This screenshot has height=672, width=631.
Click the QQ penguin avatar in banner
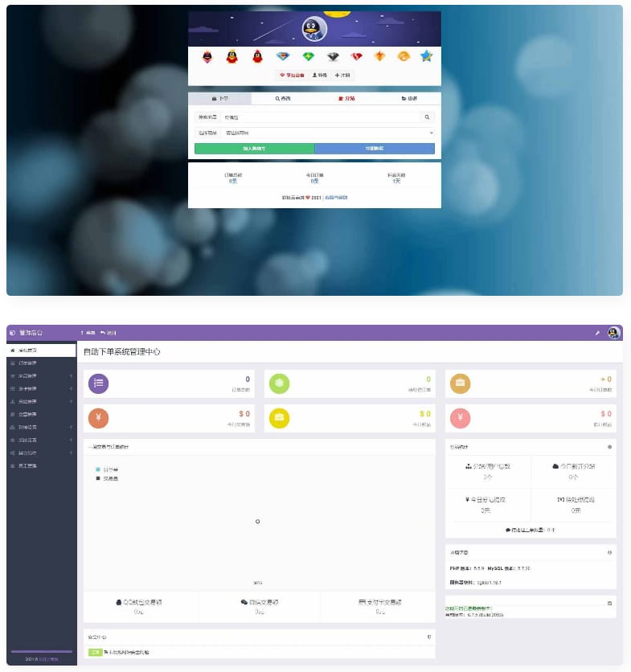(x=314, y=29)
